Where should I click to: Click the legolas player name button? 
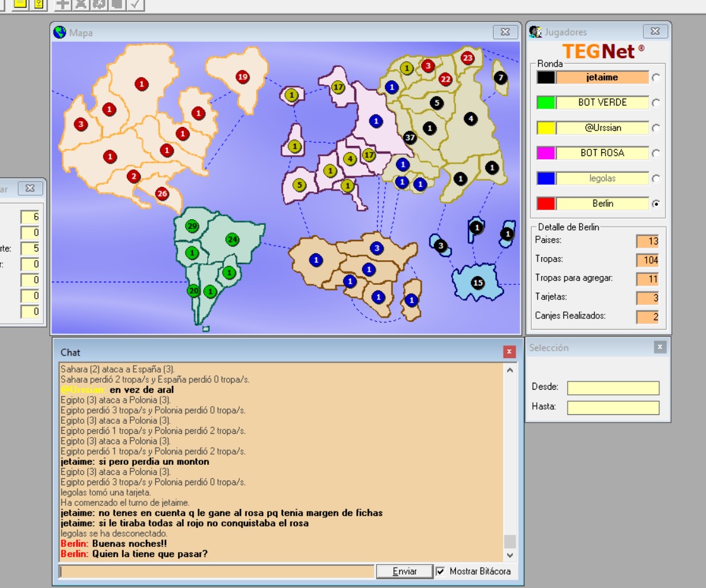click(x=602, y=178)
